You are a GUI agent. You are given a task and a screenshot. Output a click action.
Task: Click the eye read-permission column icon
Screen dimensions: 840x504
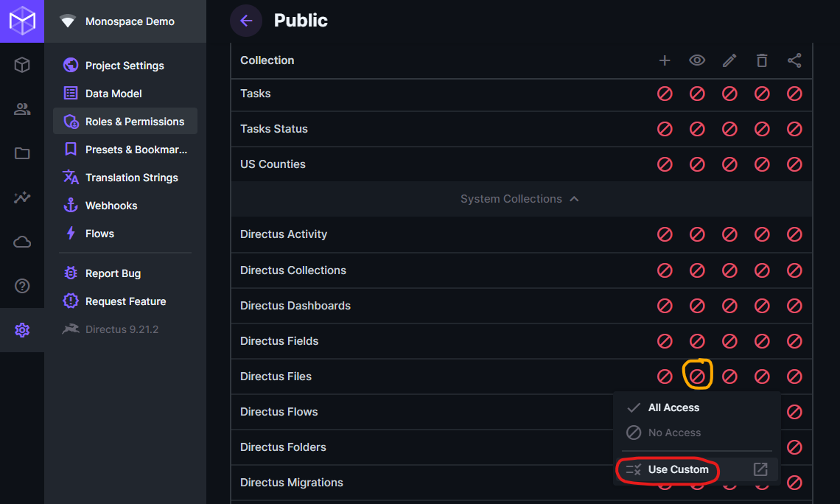click(697, 60)
